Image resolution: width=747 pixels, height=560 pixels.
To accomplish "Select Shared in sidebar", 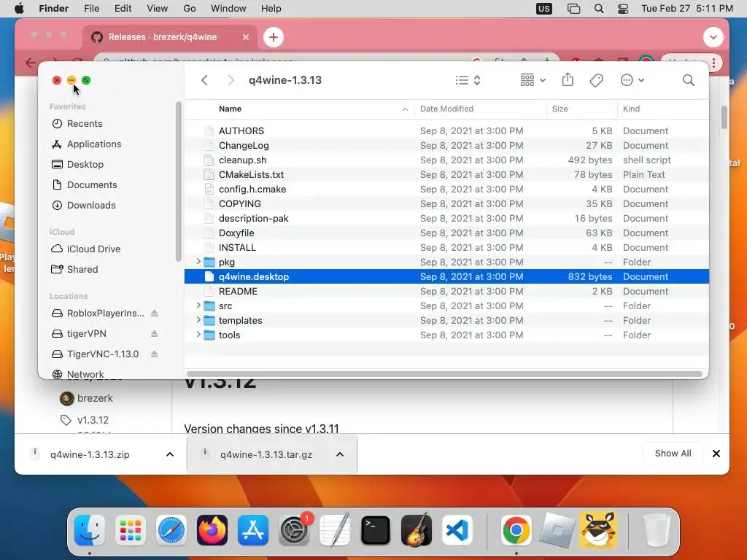I will [82, 270].
